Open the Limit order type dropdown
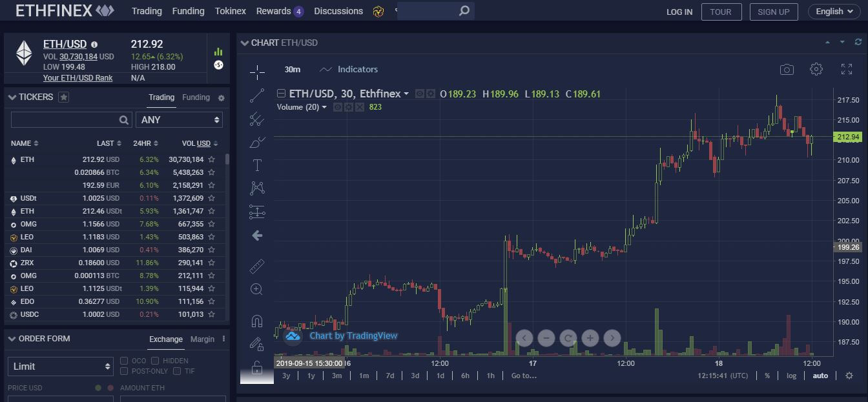This screenshot has height=402, width=868. [61, 367]
